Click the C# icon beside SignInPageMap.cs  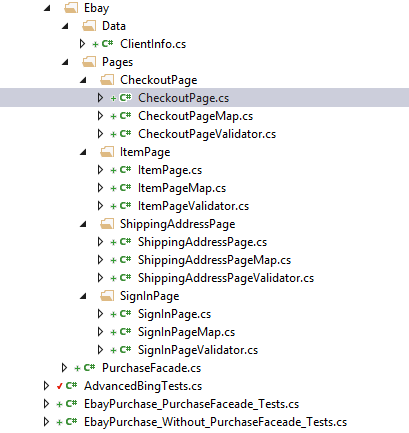[x=125, y=332]
